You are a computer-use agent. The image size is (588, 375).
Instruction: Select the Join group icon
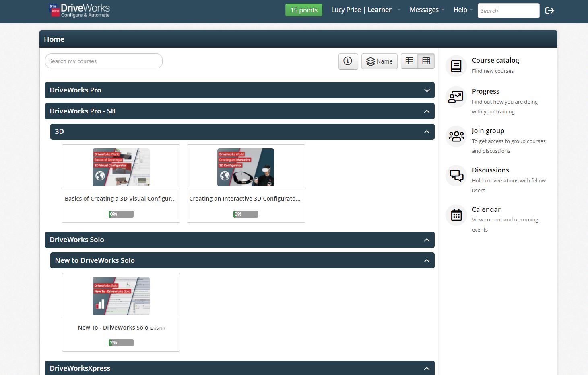pyautogui.click(x=456, y=136)
